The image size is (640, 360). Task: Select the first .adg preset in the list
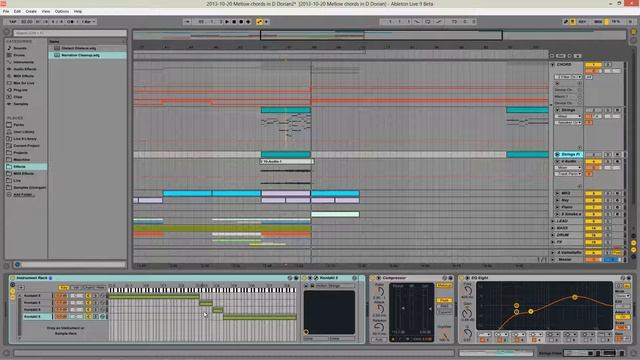[x=87, y=48]
